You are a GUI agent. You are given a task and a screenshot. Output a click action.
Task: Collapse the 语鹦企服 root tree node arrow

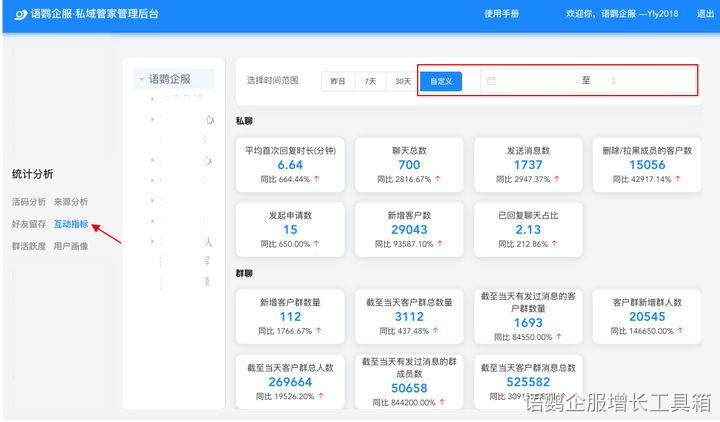pyautogui.click(x=142, y=80)
